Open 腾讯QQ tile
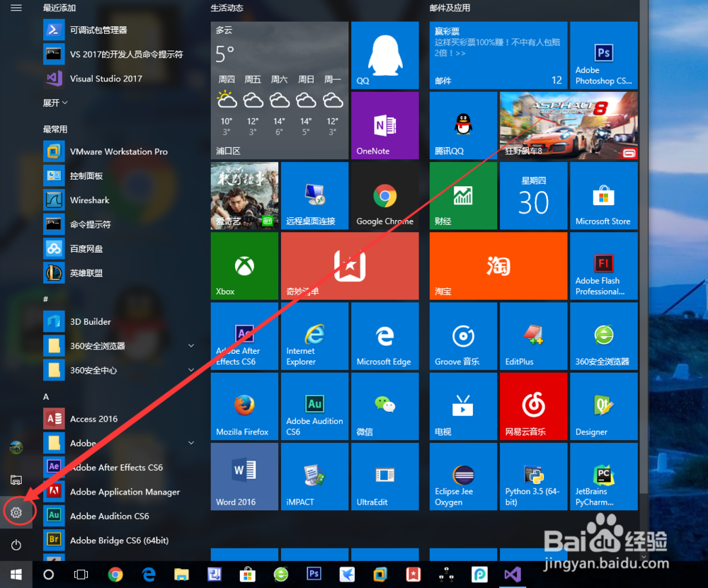708x588 pixels. [x=463, y=125]
